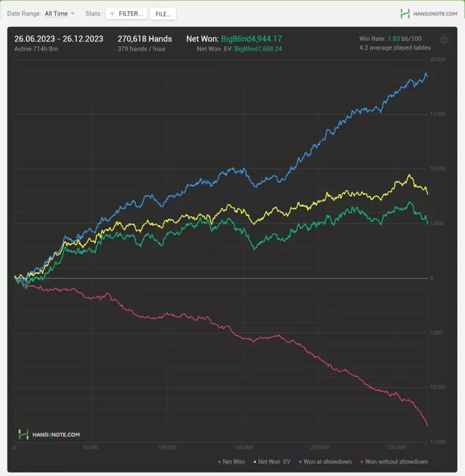
Task: Click the Hand2Note watermark logo inside chart
Action: [x=49, y=435]
